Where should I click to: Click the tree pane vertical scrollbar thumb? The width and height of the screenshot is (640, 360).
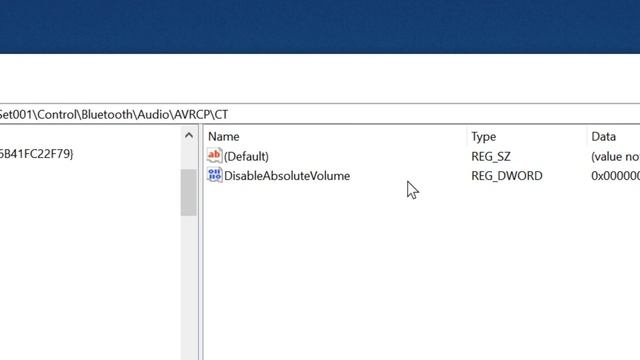tap(189, 192)
